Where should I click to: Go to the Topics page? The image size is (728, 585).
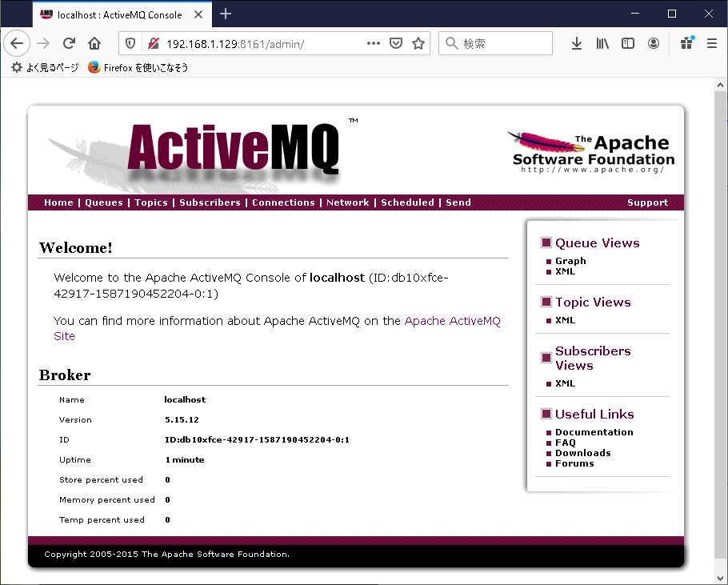151,202
